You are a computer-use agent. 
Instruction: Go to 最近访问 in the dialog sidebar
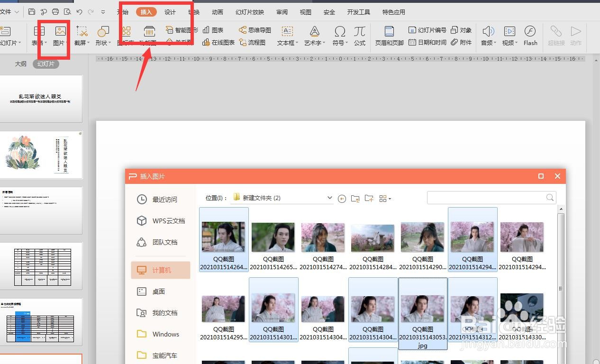(161, 200)
